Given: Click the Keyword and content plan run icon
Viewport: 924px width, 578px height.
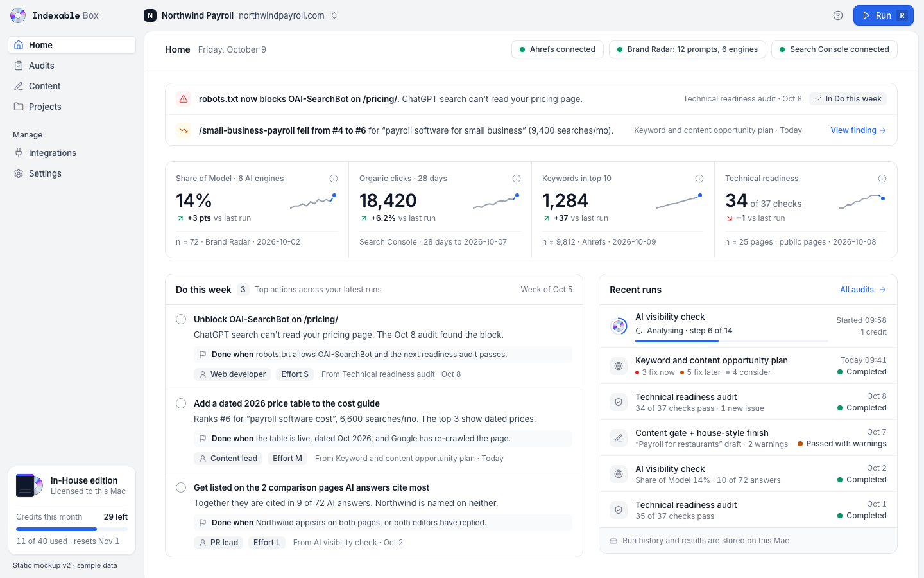Looking at the screenshot, I should click(x=619, y=366).
